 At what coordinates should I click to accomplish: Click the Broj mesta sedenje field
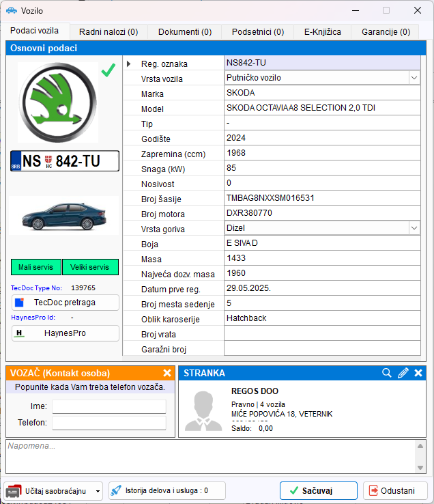322,303
